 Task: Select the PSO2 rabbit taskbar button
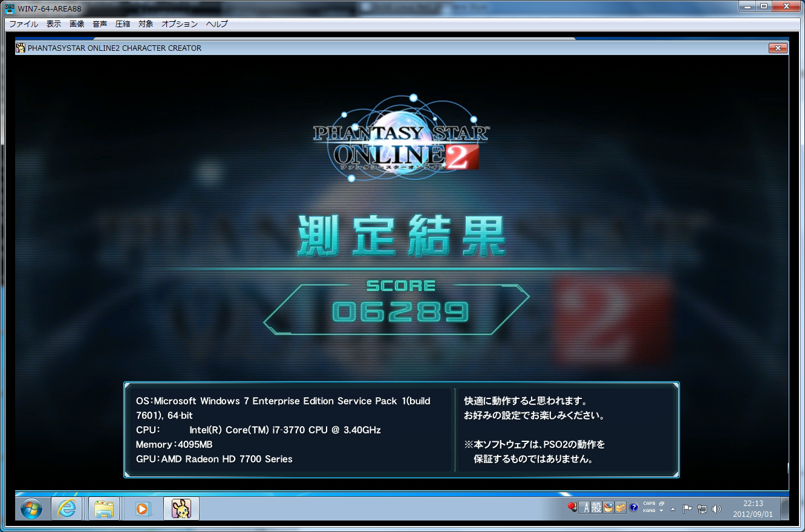pos(181,508)
